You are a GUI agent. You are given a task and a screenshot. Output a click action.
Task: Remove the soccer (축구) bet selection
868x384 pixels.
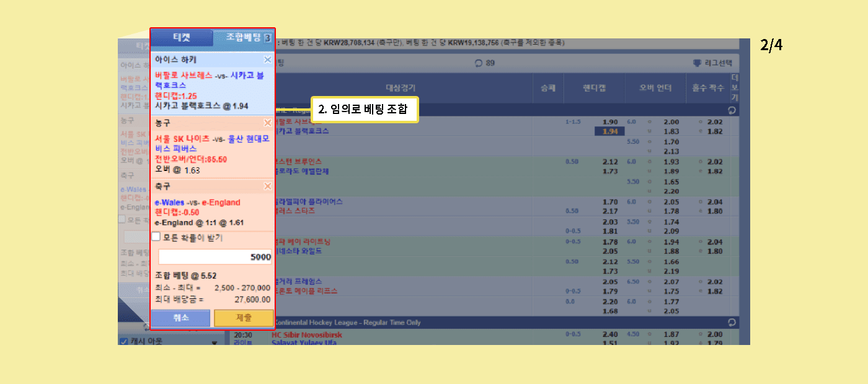(267, 186)
